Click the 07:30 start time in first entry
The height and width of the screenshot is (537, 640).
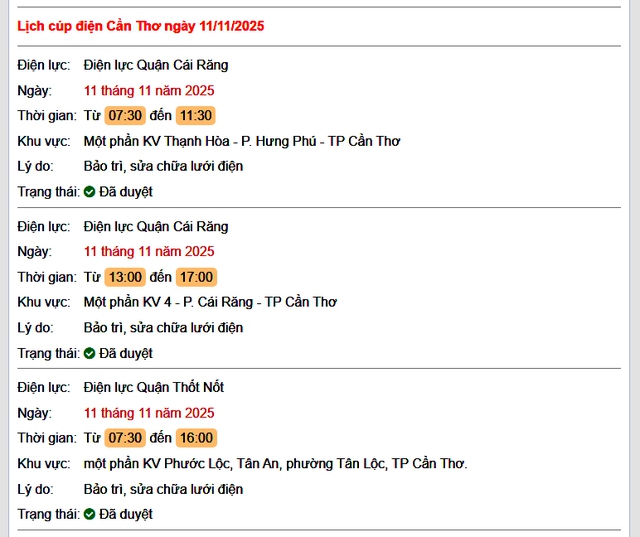click(125, 116)
